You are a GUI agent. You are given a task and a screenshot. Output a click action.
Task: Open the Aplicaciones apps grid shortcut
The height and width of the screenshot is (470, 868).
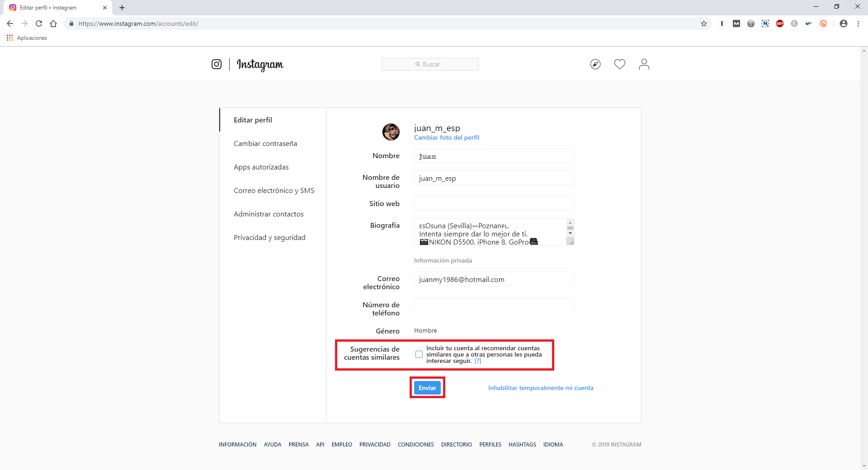(27, 38)
